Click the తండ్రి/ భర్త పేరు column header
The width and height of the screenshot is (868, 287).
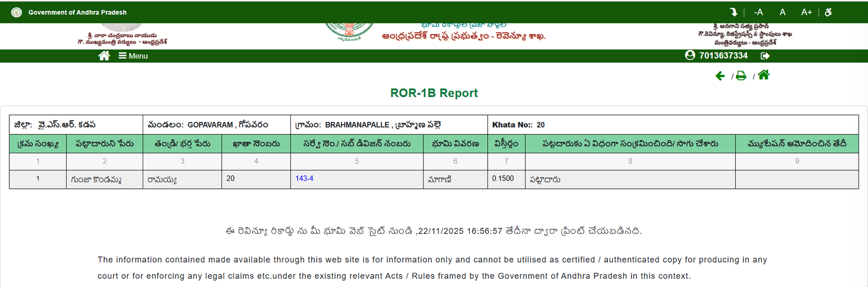(x=182, y=144)
